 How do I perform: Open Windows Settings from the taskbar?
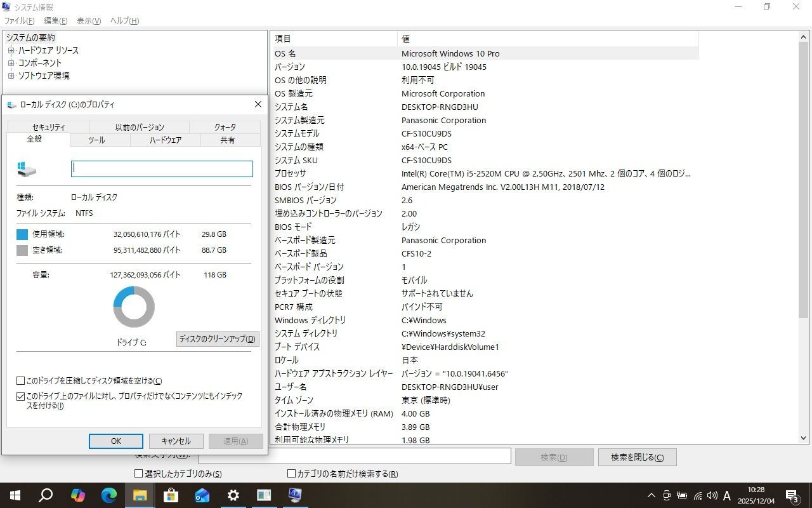point(233,495)
